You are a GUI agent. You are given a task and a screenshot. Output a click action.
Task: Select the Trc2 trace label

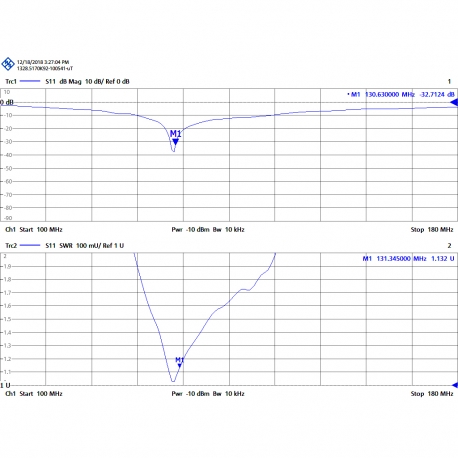point(11,245)
